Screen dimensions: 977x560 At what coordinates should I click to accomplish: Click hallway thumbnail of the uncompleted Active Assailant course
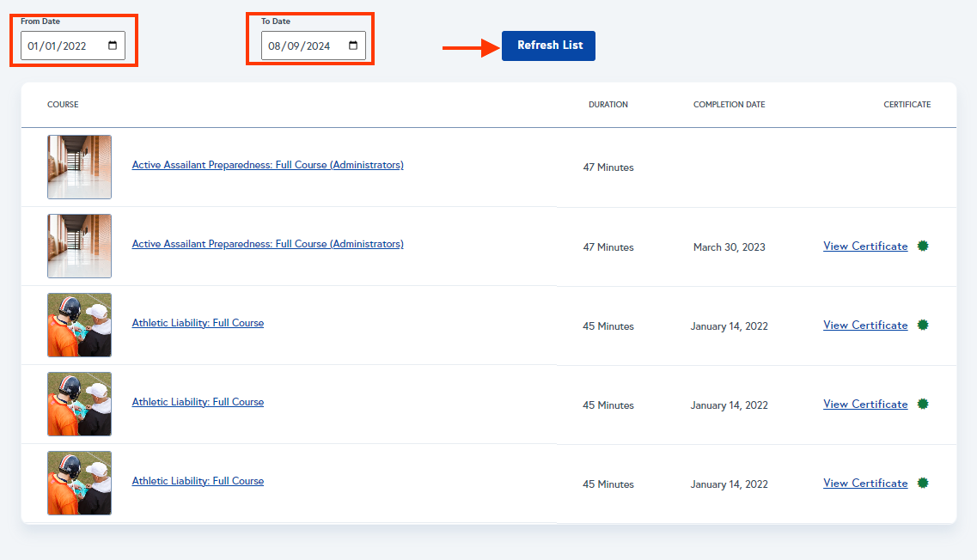pos(79,167)
